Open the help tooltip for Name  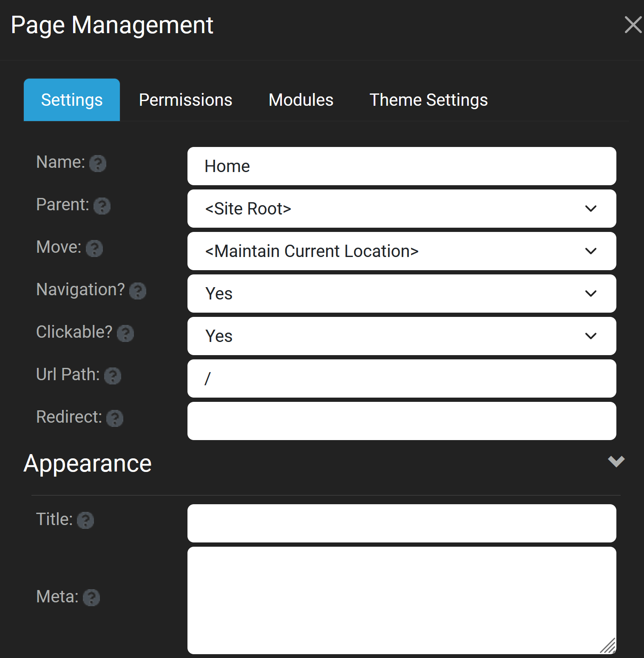(x=98, y=164)
